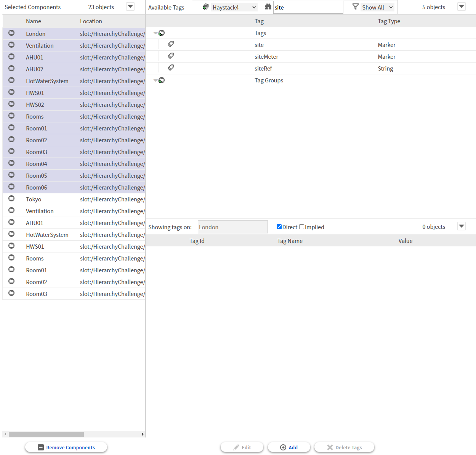This screenshot has width=476, height=455.
Task: Click the filter funnel icon
Action: coord(355,7)
